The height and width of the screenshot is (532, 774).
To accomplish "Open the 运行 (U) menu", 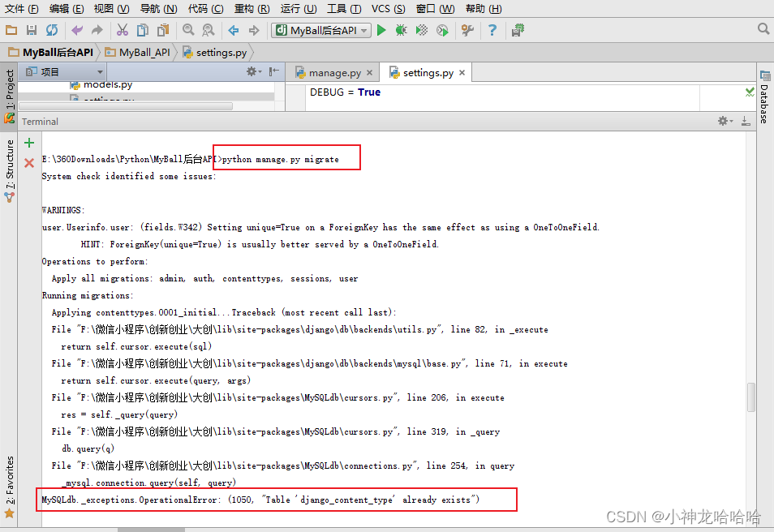I will [299, 8].
